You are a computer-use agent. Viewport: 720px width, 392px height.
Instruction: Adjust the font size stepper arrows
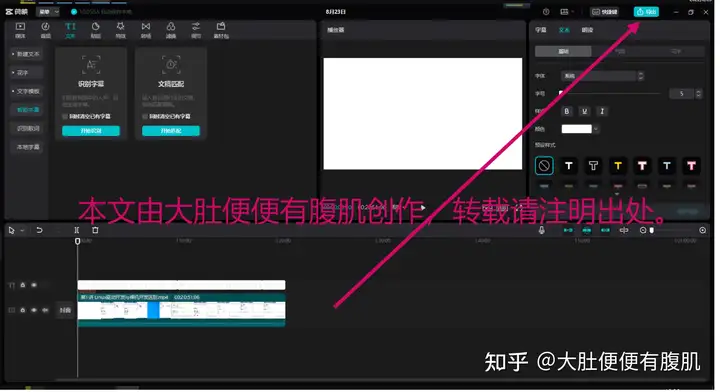(698, 94)
